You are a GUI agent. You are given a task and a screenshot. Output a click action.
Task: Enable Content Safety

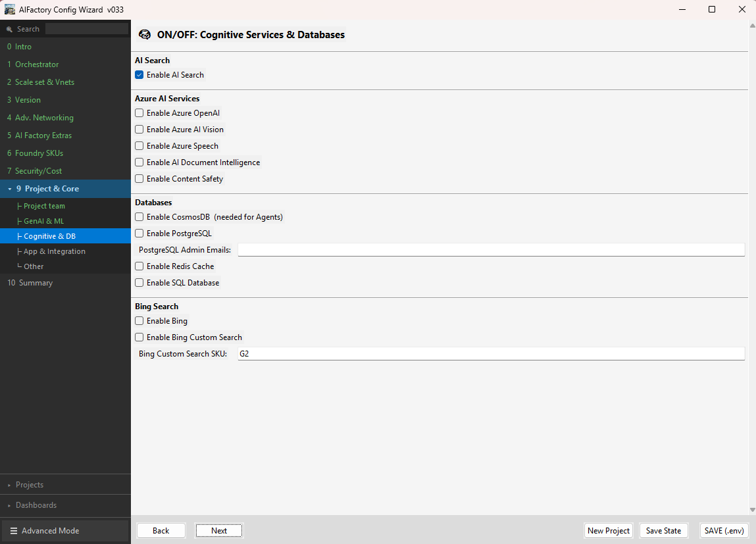click(139, 178)
